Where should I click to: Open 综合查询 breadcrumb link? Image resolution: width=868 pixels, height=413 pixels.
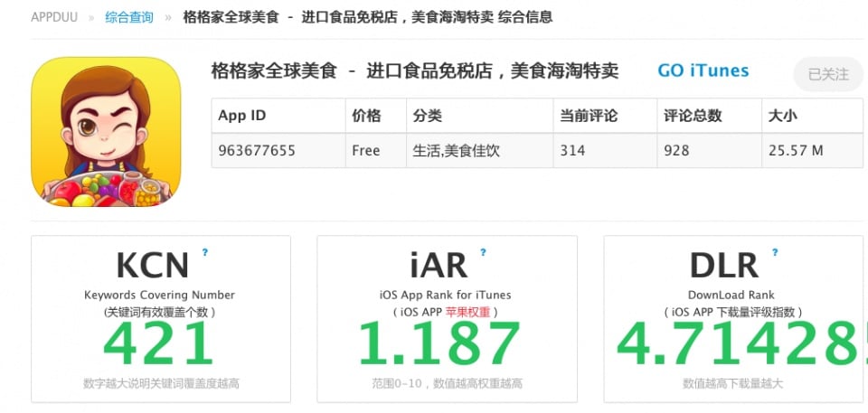coord(128,17)
